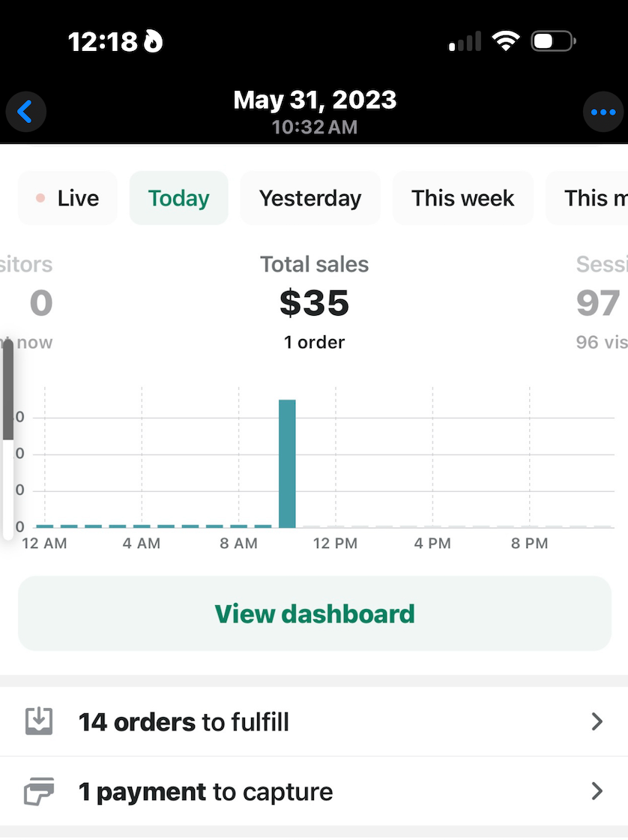
Task: Select the Yesterday filter tab
Action: 310,198
